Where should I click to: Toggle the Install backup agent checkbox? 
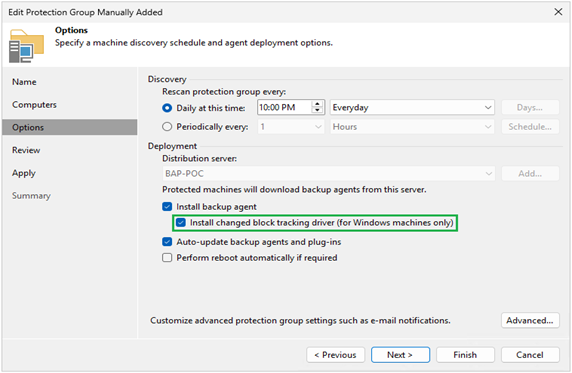pyautogui.click(x=167, y=207)
